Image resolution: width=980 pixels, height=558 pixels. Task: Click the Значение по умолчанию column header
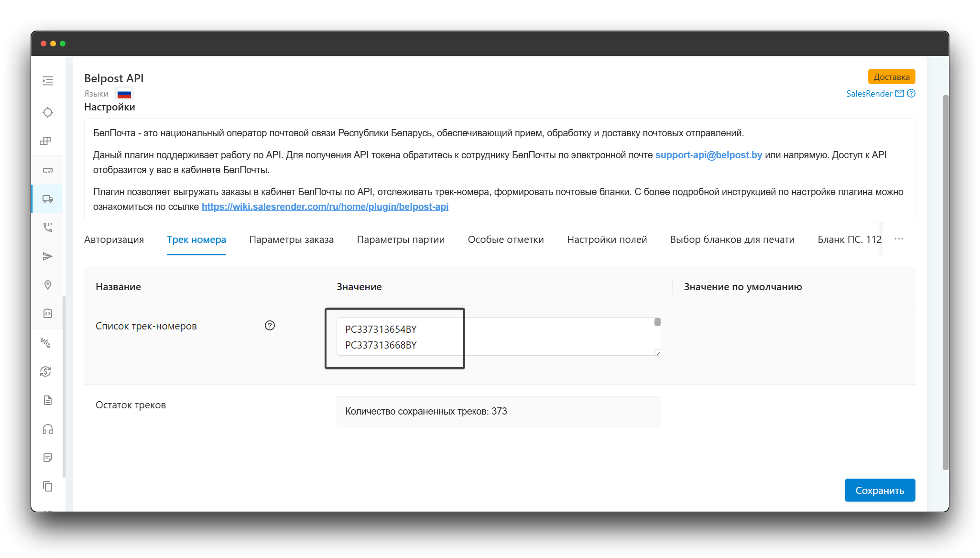743,287
